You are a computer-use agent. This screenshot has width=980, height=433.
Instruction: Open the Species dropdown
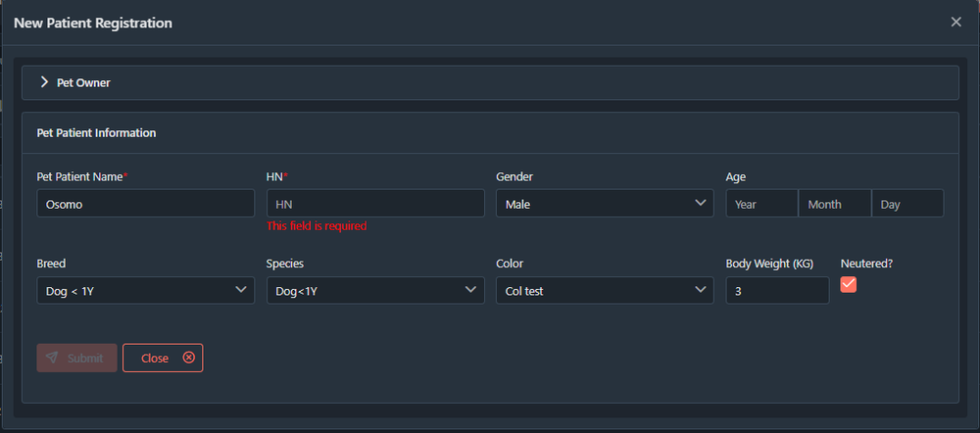[375, 291]
